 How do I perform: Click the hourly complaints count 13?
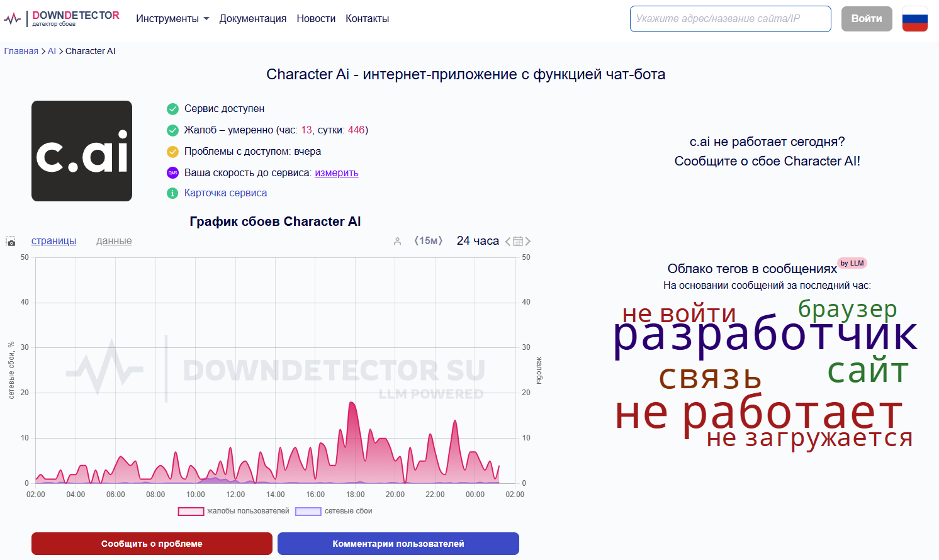point(306,130)
